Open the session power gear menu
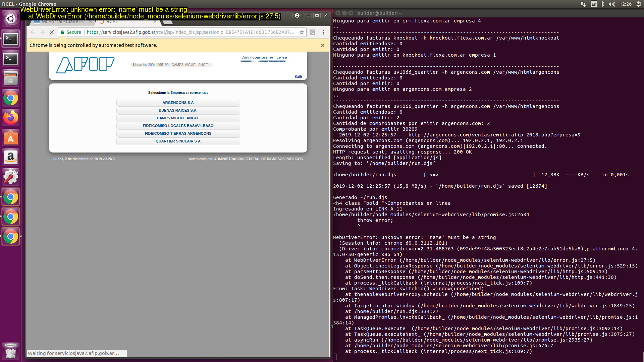644x362 pixels. 639,4
